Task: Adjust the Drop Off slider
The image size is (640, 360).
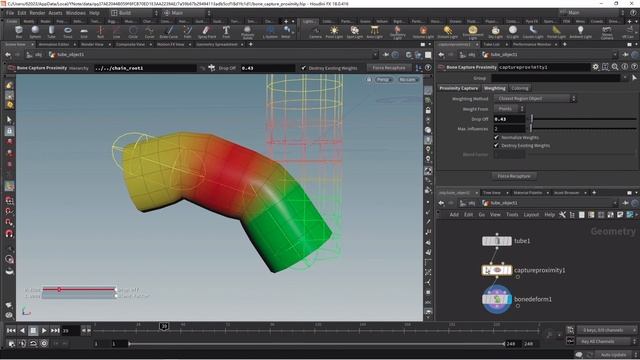Action: pos(583,119)
